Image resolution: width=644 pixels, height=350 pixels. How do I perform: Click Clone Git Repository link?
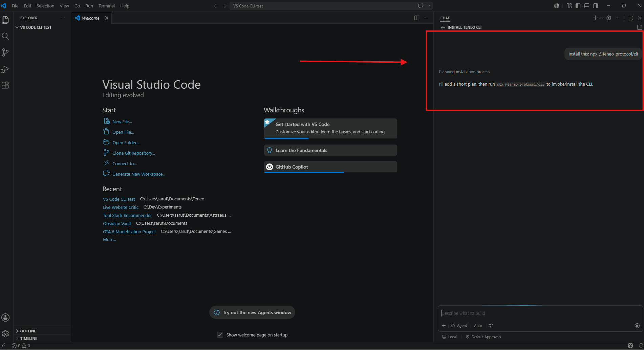[134, 153]
